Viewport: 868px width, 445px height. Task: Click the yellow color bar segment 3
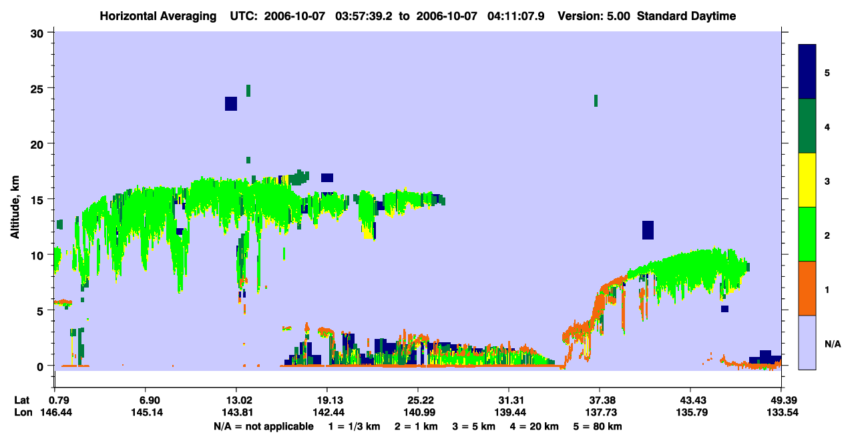[x=807, y=180]
